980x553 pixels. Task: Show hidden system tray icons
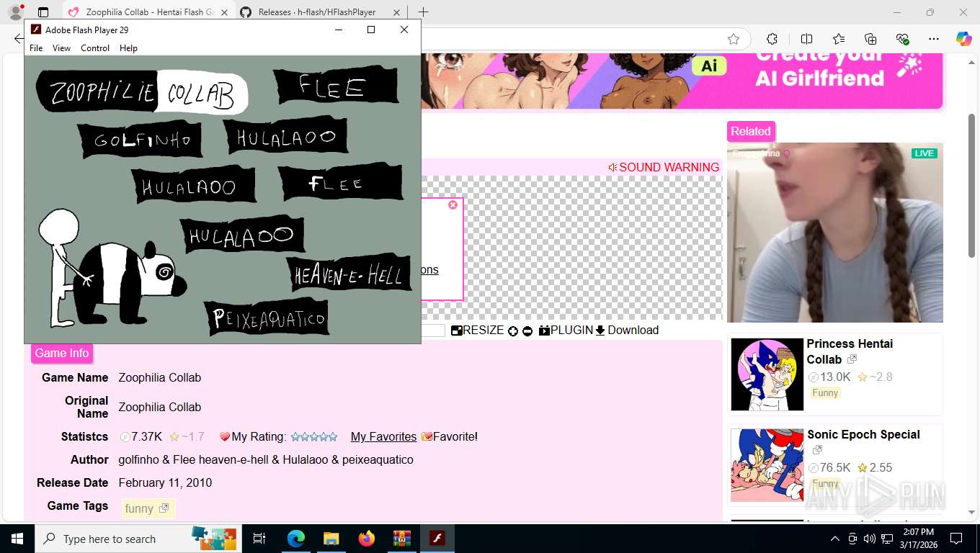835,539
